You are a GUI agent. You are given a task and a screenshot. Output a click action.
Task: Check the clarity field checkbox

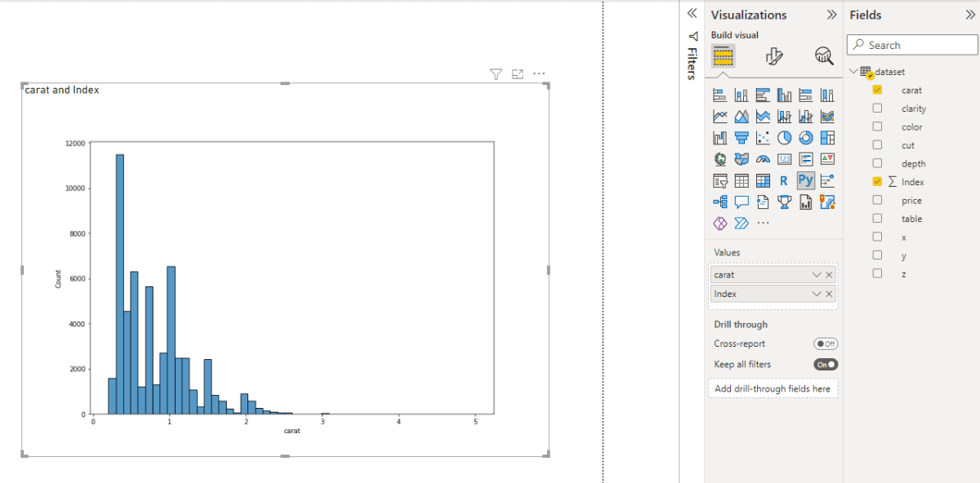(877, 108)
